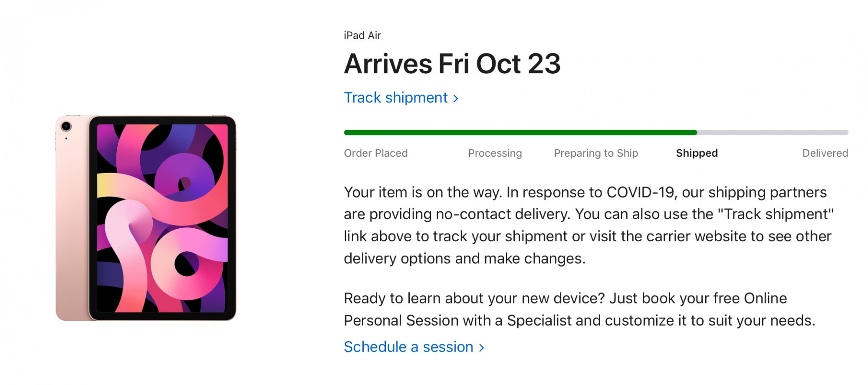Click the iPad Air product name label
The height and width of the screenshot is (385, 868).
362,36
